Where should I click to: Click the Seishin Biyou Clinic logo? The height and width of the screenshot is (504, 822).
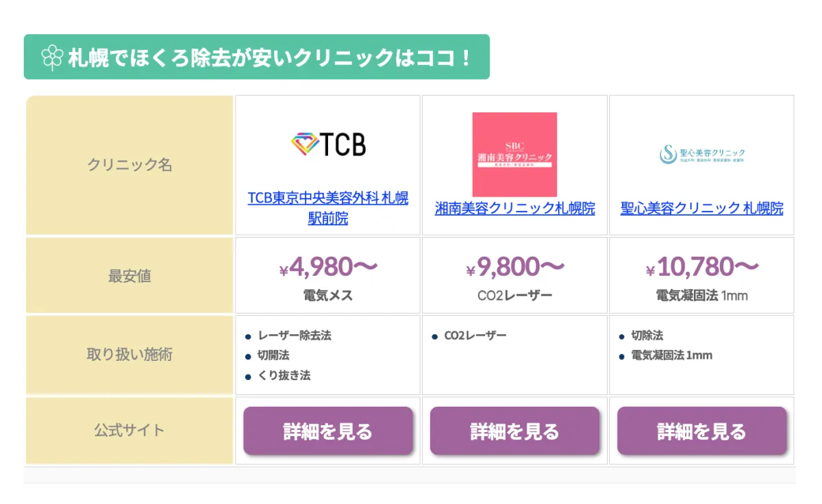tap(702, 155)
